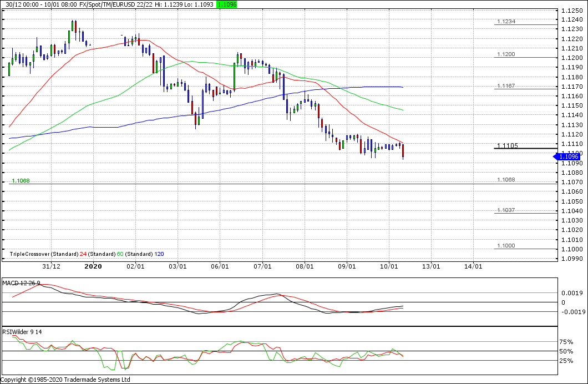Select the 1.1200 level label
The width and height of the screenshot is (588, 384).
506,54
